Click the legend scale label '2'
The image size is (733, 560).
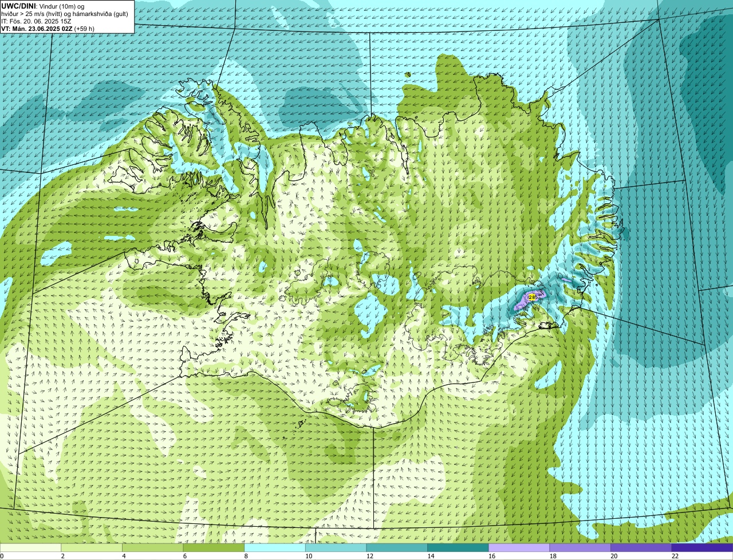tap(62, 556)
